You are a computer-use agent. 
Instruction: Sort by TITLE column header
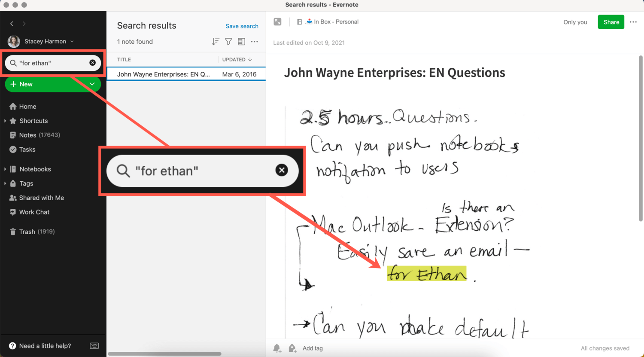(x=124, y=60)
